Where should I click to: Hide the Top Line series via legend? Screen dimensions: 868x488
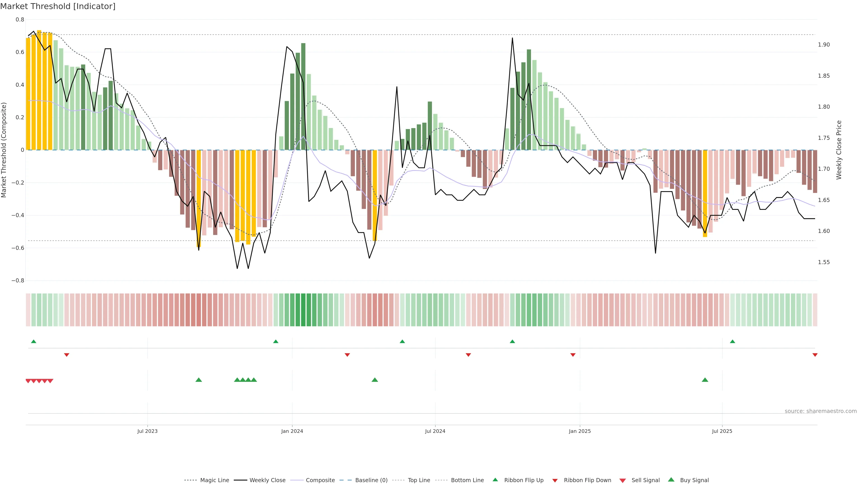419,480
